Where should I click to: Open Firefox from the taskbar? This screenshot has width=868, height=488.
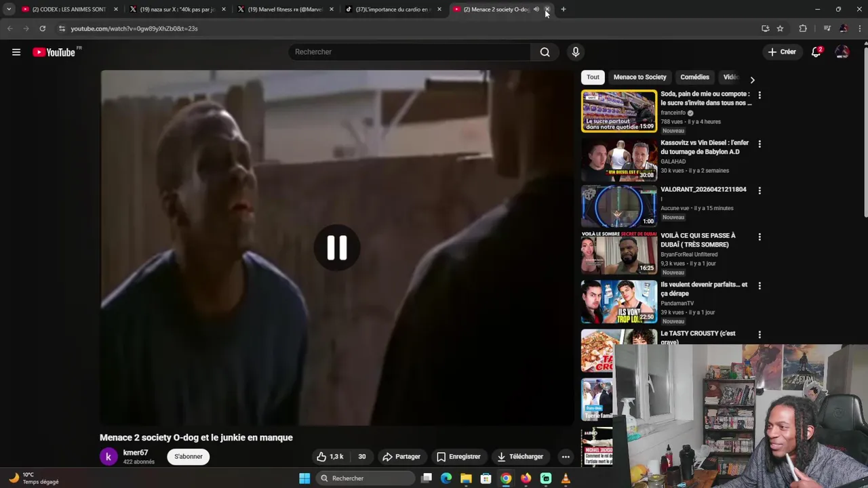click(526, 479)
